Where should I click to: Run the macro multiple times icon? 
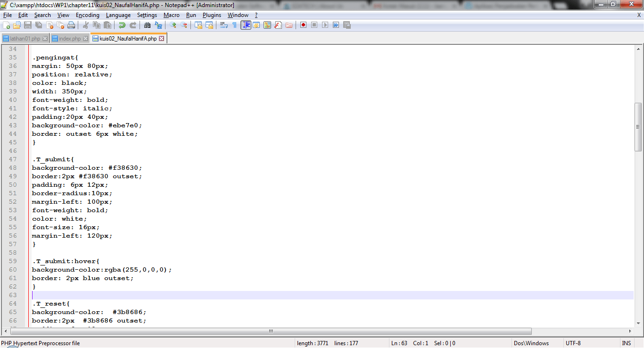pos(336,25)
